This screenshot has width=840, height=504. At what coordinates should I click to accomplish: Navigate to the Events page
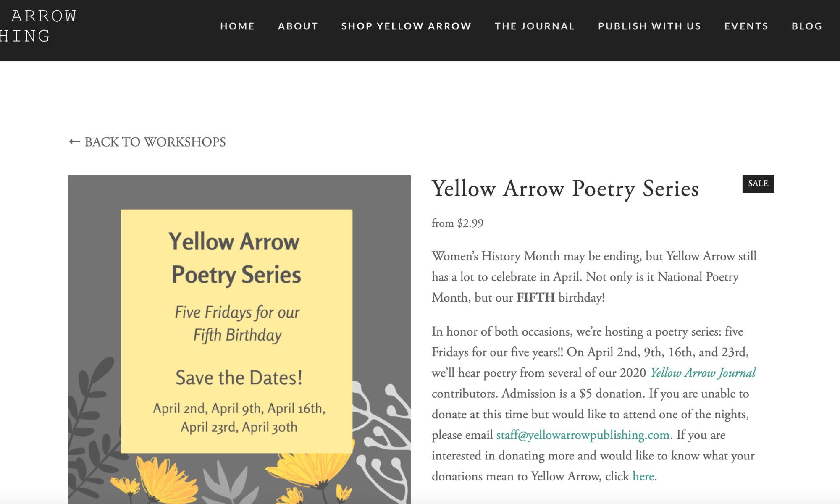[746, 26]
